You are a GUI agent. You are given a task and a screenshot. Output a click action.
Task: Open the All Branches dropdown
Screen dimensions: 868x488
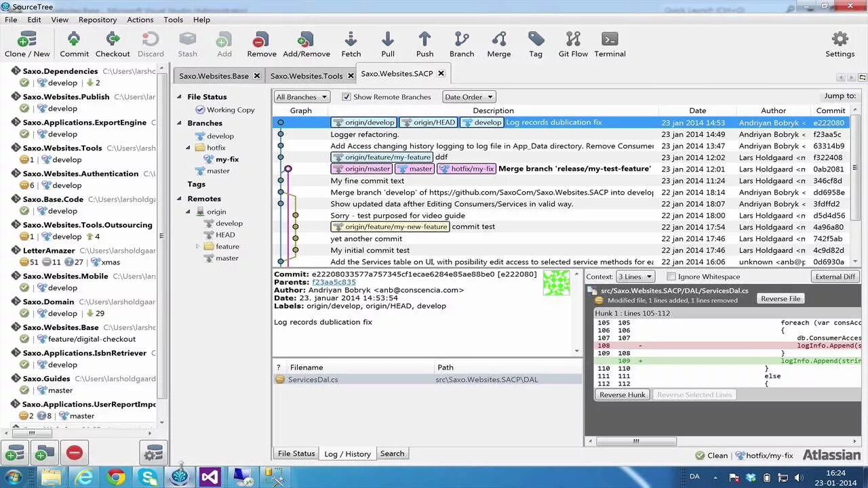pyautogui.click(x=301, y=96)
